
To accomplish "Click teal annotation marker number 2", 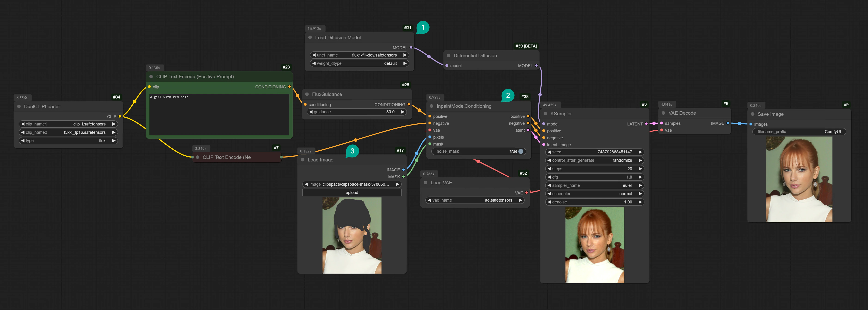I will tap(508, 95).
